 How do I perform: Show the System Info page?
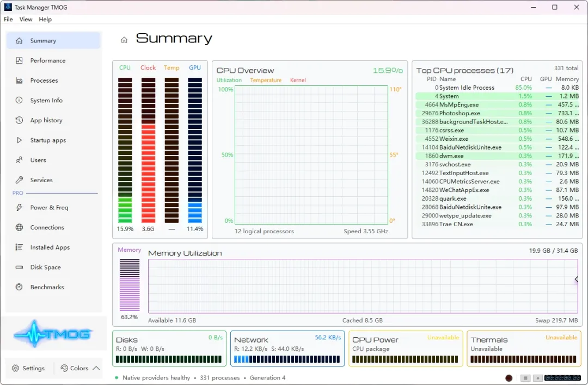[53, 100]
